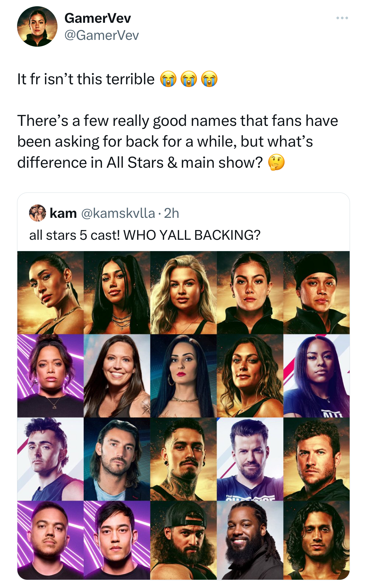View photo of man wearing backwards cap

tap(183, 540)
